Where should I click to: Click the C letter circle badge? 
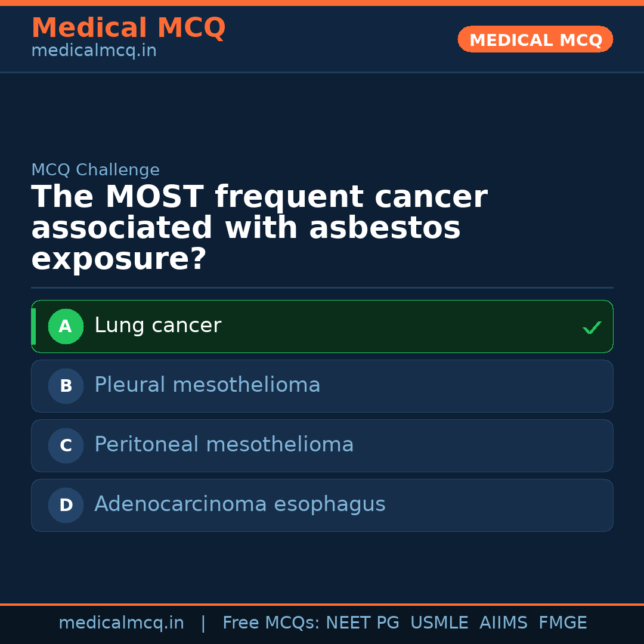click(x=66, y=445)
